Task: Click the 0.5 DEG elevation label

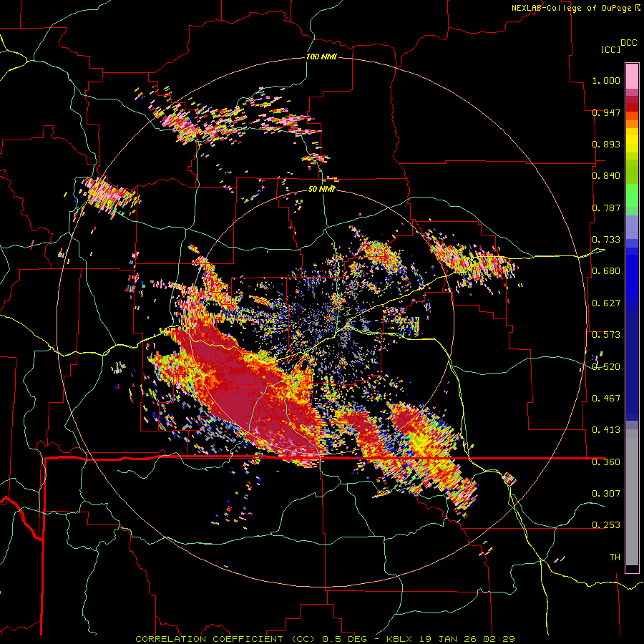Action: pyautogui.click(x=344, y=639)
